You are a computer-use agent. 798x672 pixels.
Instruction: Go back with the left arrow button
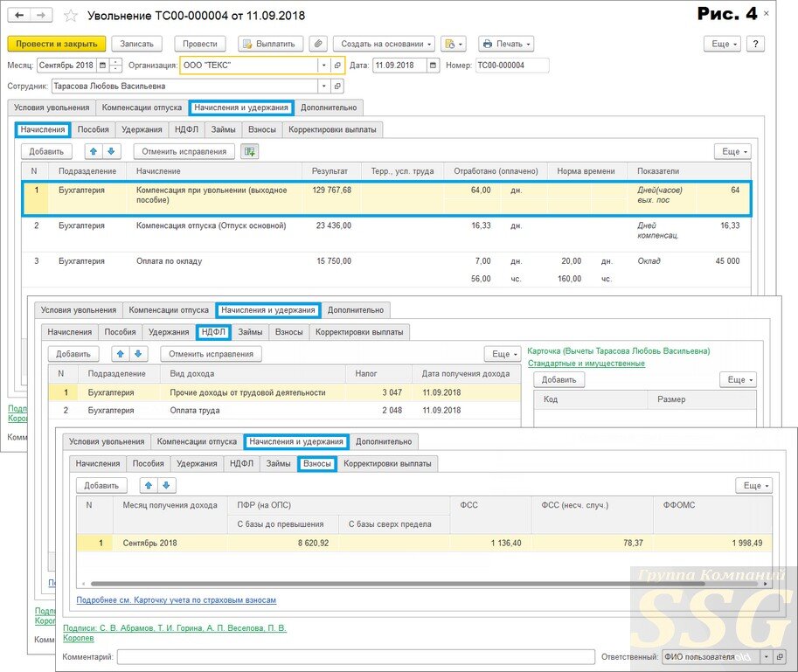[x=19, y=15]
